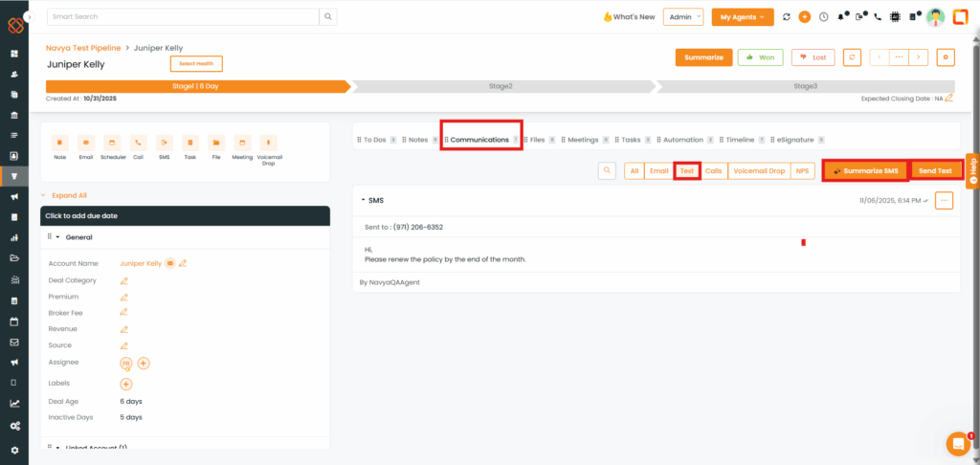980x465 pixels.
Task: Mark the deal as Won
Action: [x=760, y=57]
